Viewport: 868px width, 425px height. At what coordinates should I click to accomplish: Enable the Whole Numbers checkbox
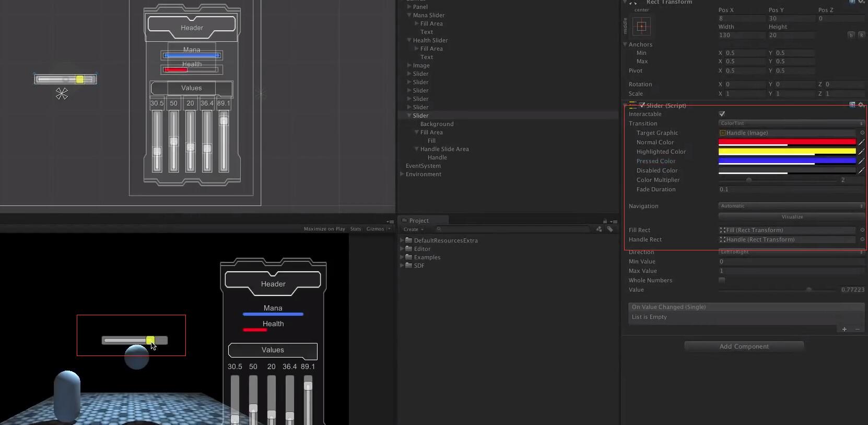pos(722,280)
